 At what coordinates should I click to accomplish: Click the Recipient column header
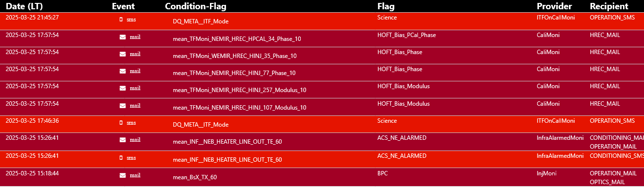pos(609,6)
